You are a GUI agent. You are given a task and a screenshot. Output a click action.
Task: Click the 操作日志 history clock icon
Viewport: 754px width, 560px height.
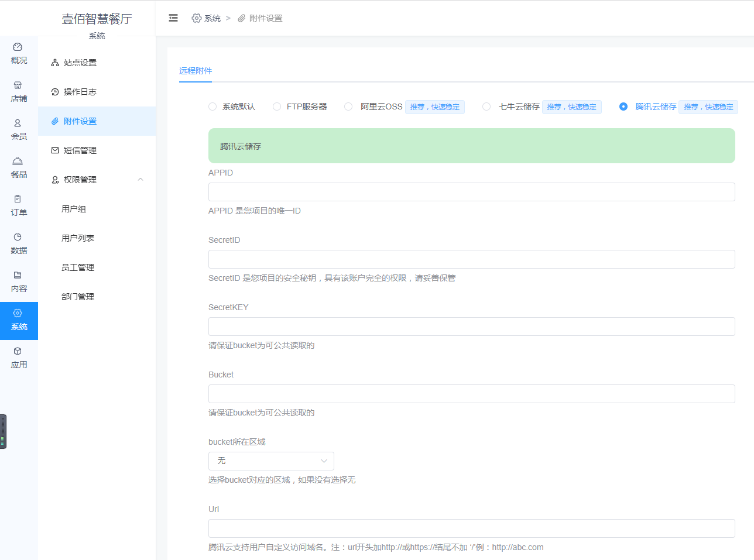pos(55,92)
